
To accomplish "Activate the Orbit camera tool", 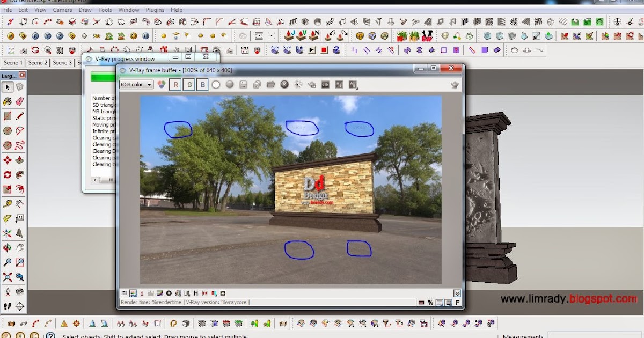I will pyautogui.click(x=8, y=248).
